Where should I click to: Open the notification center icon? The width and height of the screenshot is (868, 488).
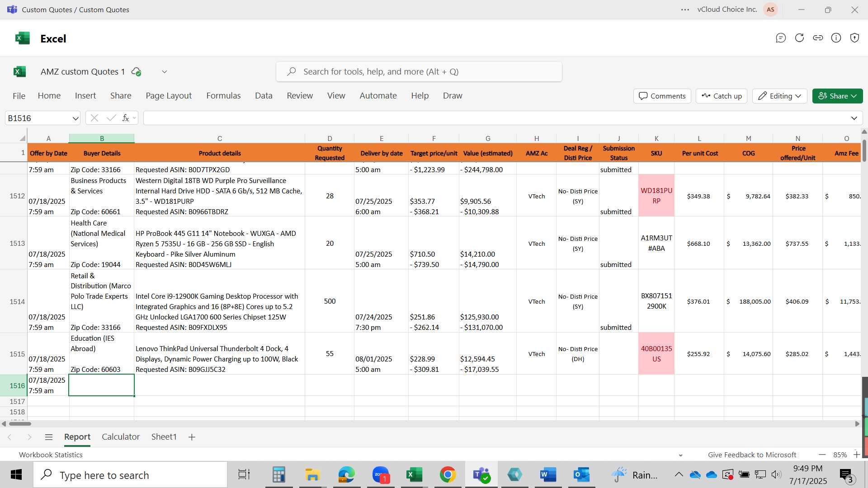(846, 475)
